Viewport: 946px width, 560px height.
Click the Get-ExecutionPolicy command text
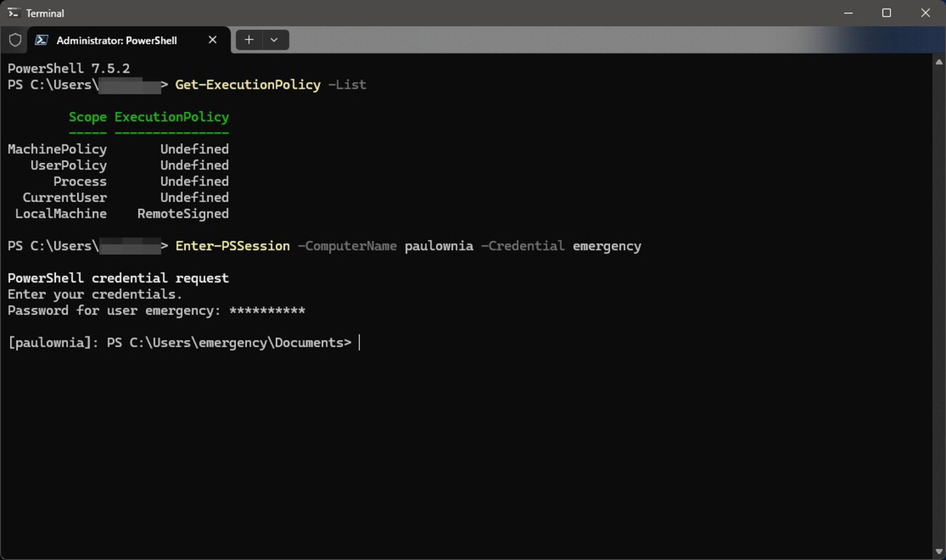coord(247,85)
